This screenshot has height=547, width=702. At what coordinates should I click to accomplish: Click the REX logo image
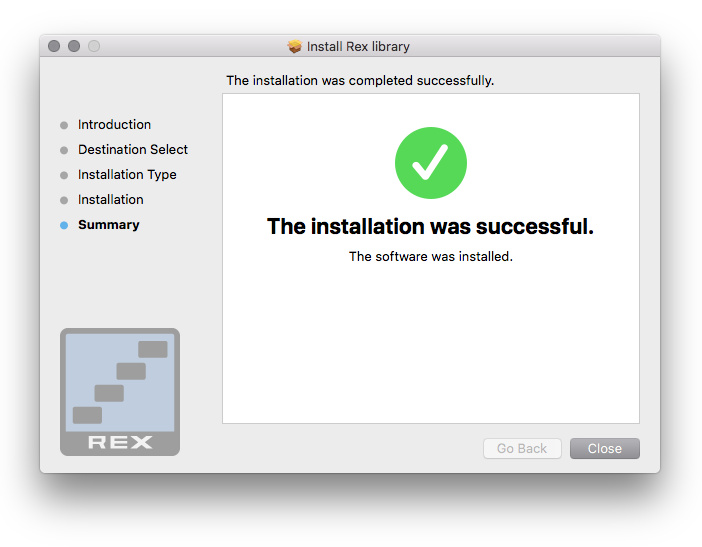click(120, 392)
